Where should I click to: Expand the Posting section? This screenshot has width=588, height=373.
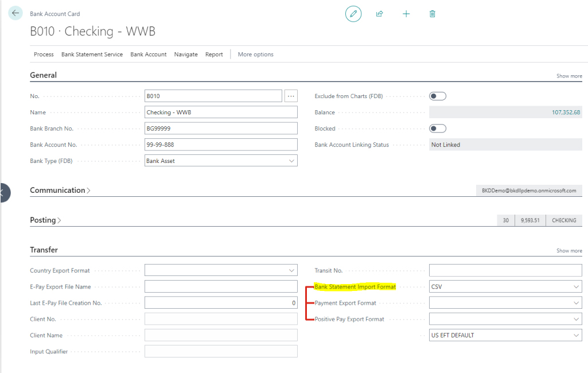pyautogui.click(x=46, y=220)
